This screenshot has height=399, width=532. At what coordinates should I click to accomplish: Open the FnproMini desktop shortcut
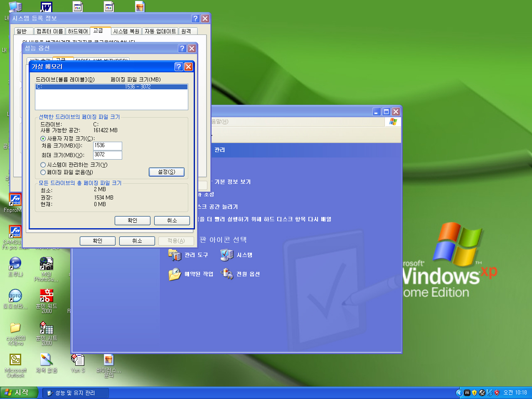pos(15,200)
